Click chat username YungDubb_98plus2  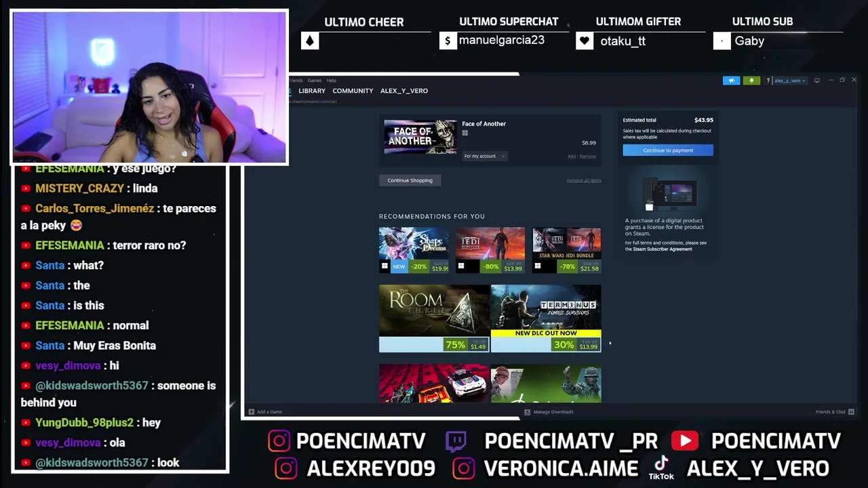click(x=85, y=423)
